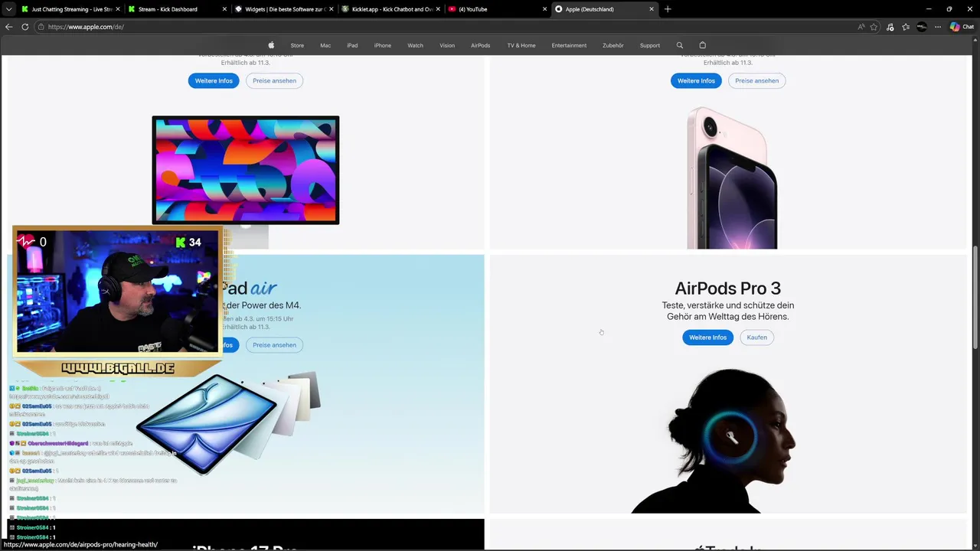Viewport: 980px width, 551px height.
Task: Open the shopping bag icon
Action: point(702,45)
